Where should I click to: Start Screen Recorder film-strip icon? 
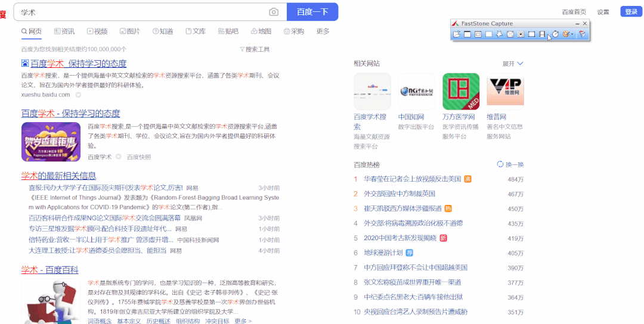point(542,34)
